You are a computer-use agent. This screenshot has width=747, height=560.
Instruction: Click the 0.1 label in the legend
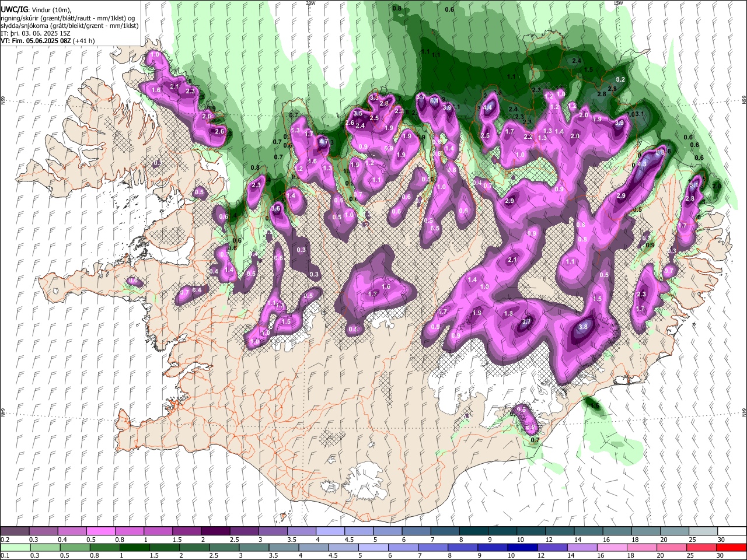tap(5, 556)
